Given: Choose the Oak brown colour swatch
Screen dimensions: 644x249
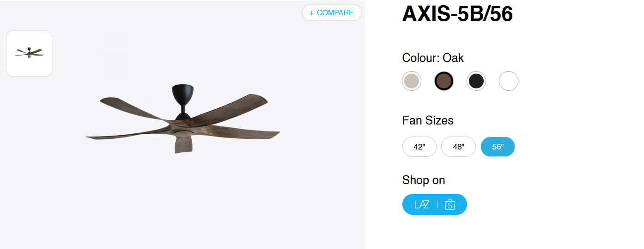Looking at the screenshot, I should (444, 81).
